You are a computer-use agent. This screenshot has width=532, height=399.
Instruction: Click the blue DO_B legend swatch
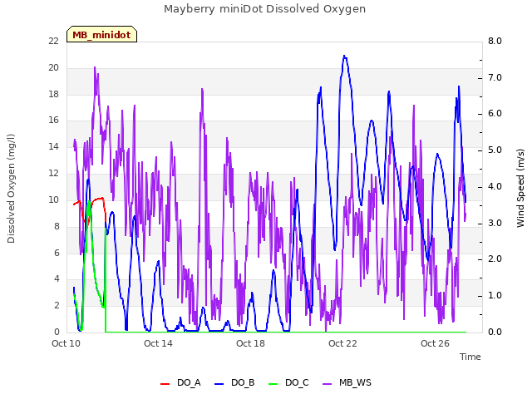pos(219,384)
